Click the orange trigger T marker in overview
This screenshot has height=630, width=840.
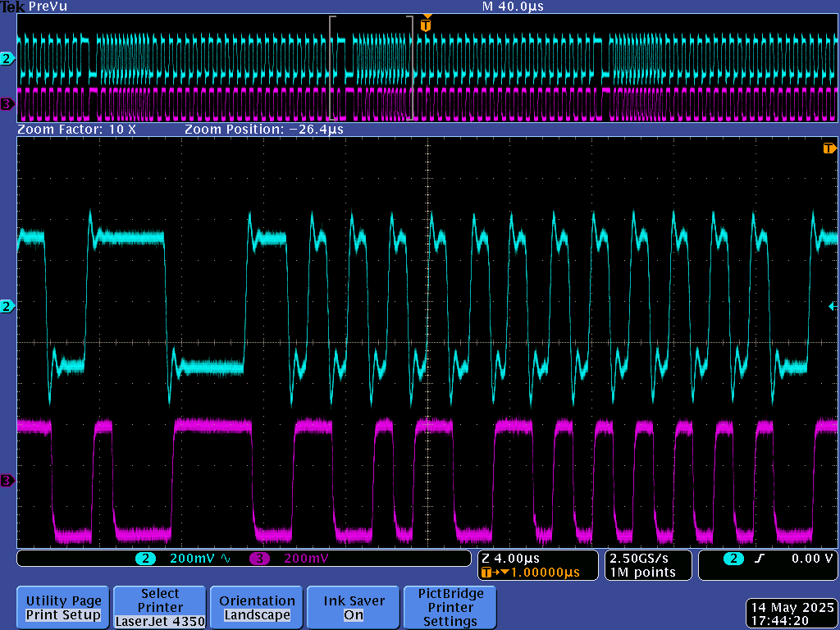tap(425, 25)
